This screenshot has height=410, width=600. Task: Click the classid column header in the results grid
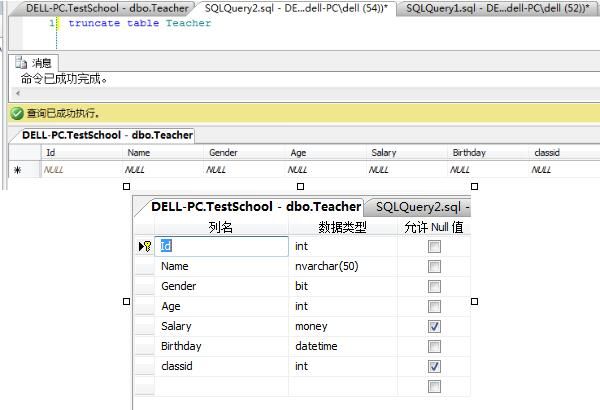tap(565, 153)
